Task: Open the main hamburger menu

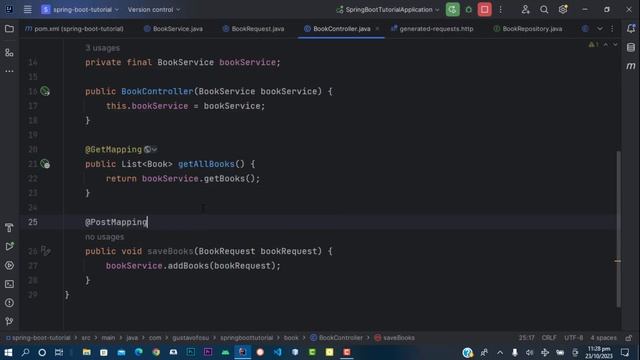Action: click(27, 9)
